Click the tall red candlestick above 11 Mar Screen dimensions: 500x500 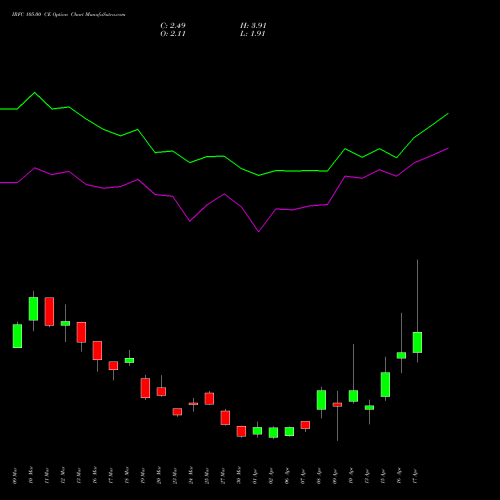49,311
